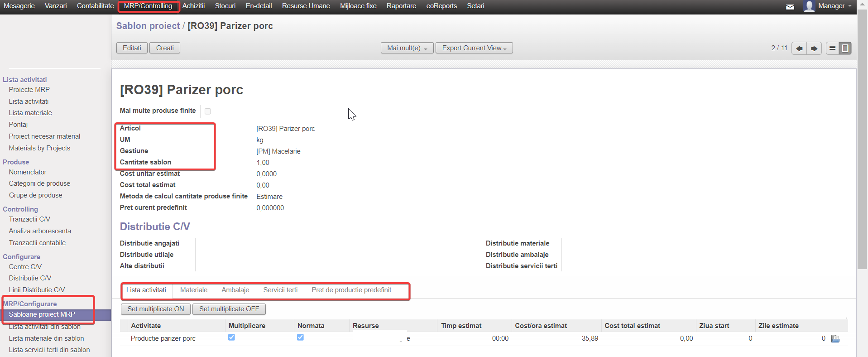
Task: Toggle Mai multe produse finite checkbox
Action: click(x=208, y=111)
